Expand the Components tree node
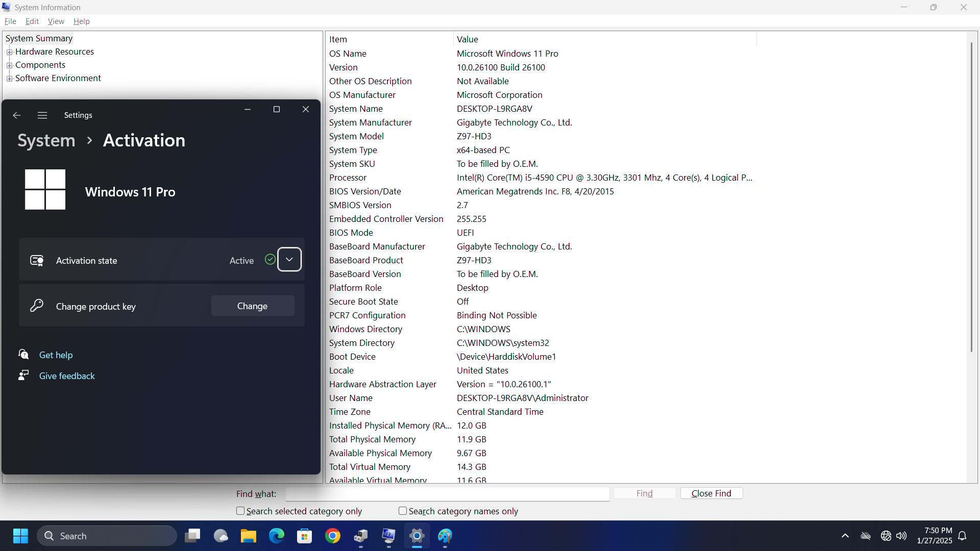The width and height of the screenshot is (980, 551). pyautogui.click(x=9, y=65)
